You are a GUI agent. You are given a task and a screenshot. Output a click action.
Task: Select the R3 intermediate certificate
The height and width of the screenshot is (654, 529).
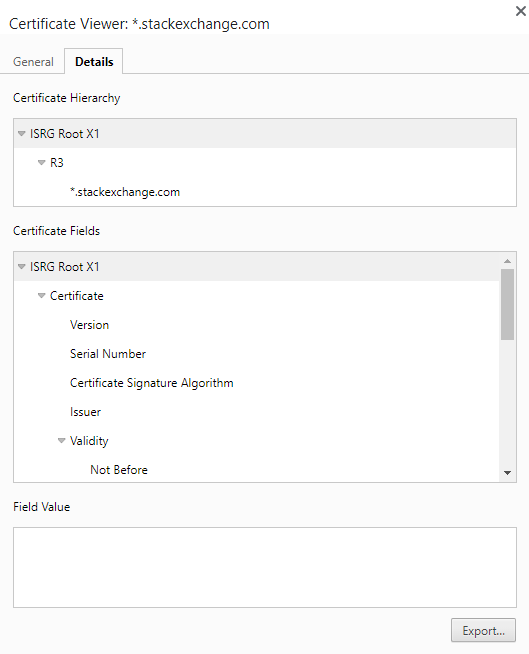(265, 163)
